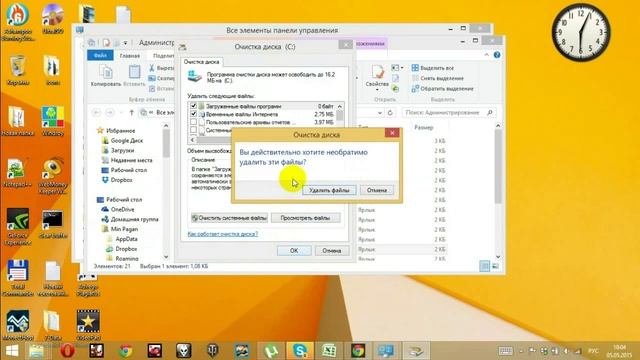Screen dimensions: 640x360
Task: Open the Quick Access Toolbar dropdown arrow
Action: (125, 43)
